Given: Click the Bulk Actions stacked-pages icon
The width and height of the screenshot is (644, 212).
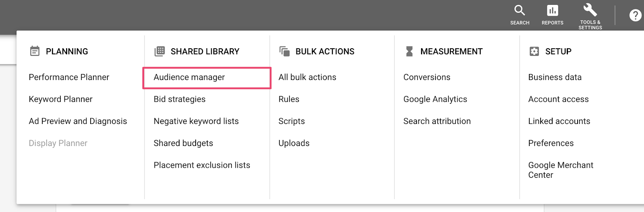Looking at the screenshot, I should point(285,51).
